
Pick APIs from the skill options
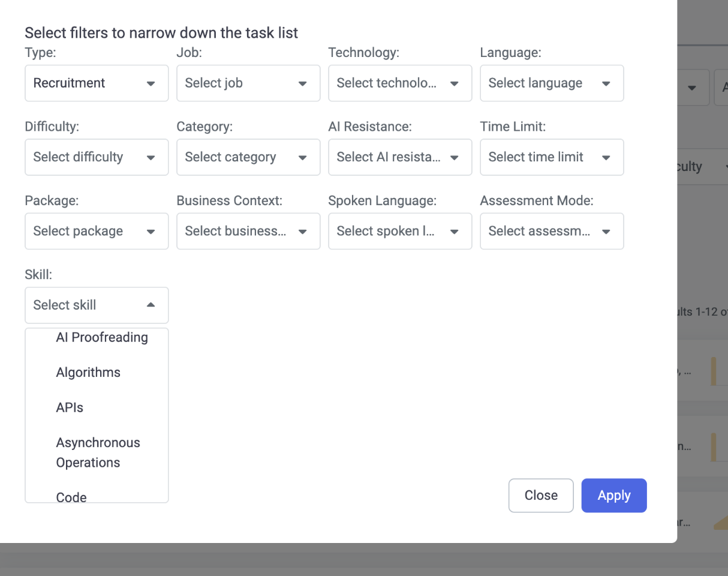coord(70,408)
